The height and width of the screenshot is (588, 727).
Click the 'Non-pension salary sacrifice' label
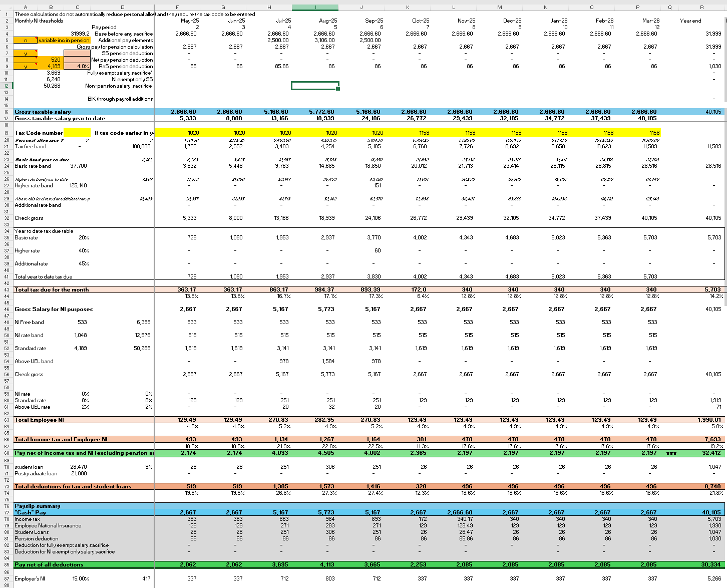[119, 86]
